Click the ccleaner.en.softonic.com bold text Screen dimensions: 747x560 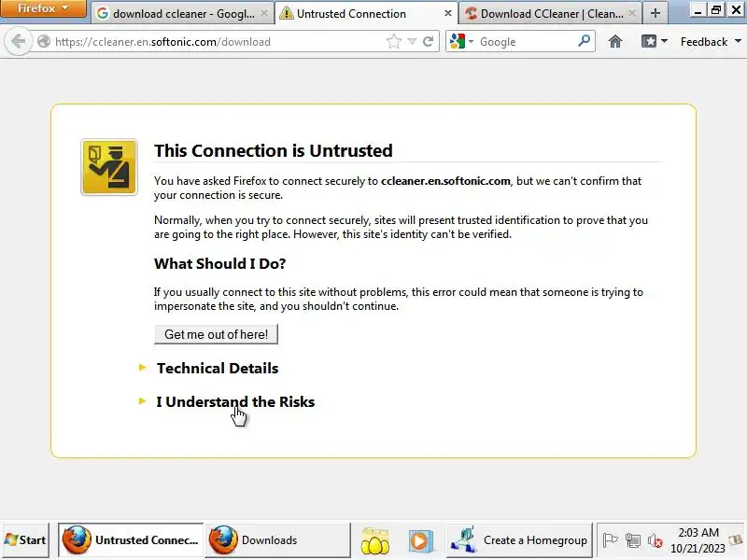point(445,181)
